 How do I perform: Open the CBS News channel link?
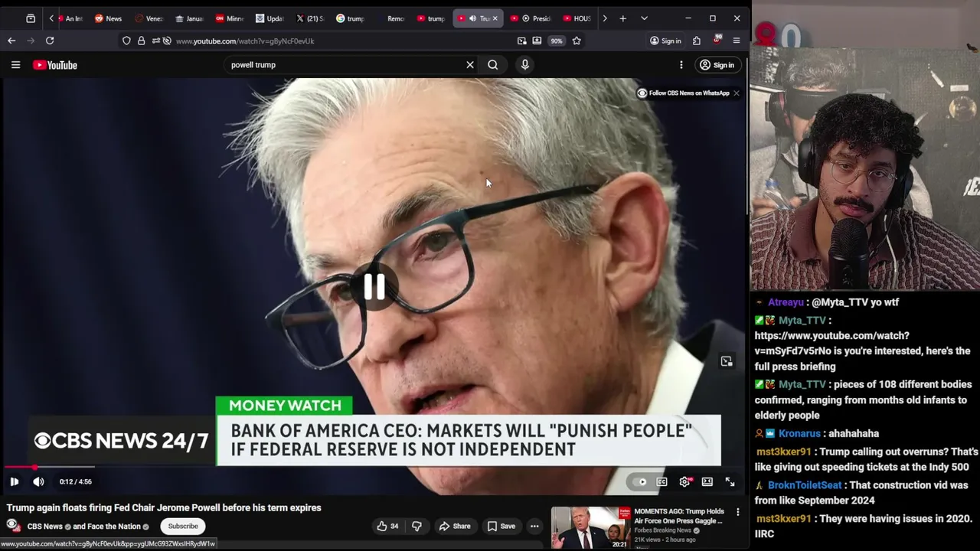(44, 527)
